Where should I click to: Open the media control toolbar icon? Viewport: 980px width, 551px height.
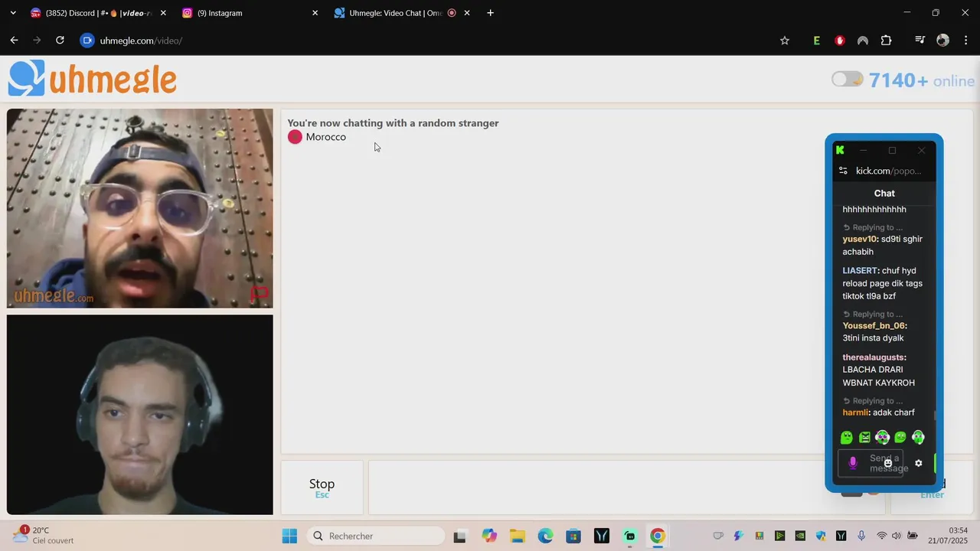coord(920,41)
